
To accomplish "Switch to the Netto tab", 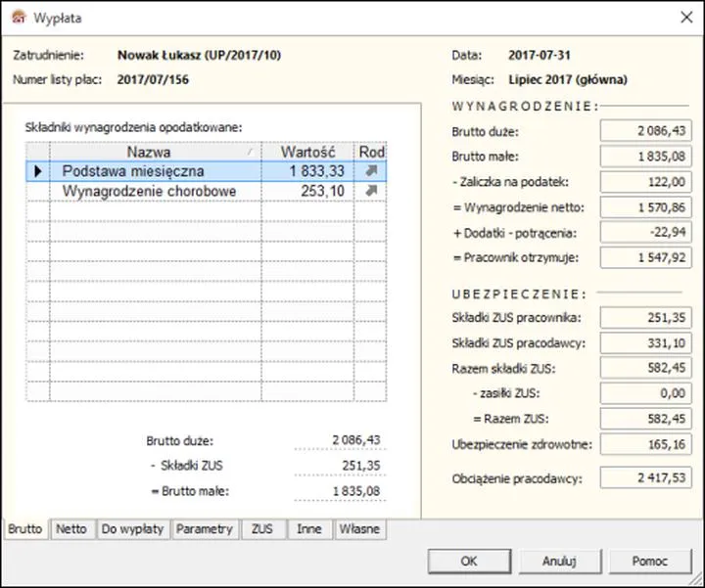I will (x=70, y=529).
